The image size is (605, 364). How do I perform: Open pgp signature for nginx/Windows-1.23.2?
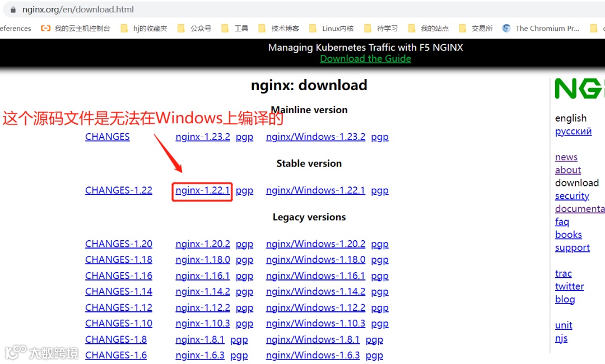coord(380,137)
